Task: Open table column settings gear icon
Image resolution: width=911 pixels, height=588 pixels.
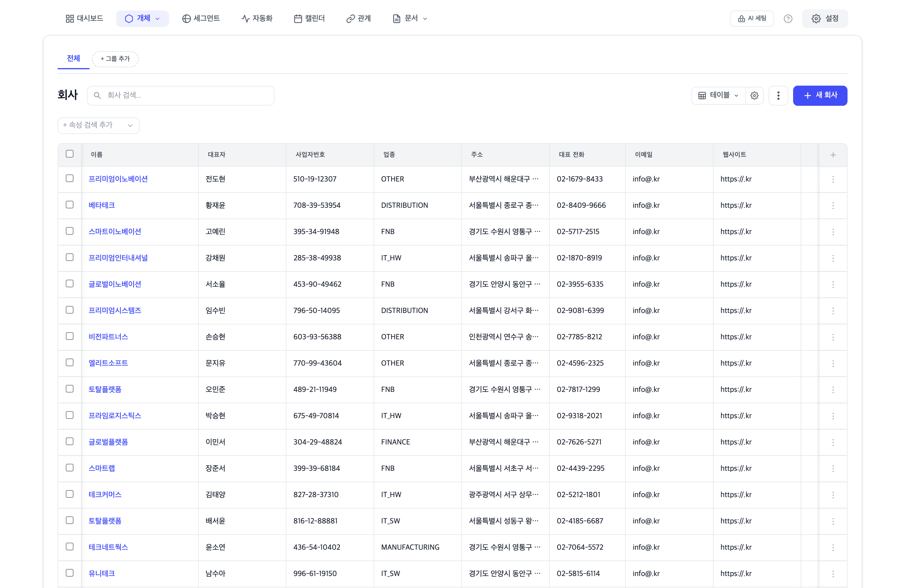Action: click(754, 96)
